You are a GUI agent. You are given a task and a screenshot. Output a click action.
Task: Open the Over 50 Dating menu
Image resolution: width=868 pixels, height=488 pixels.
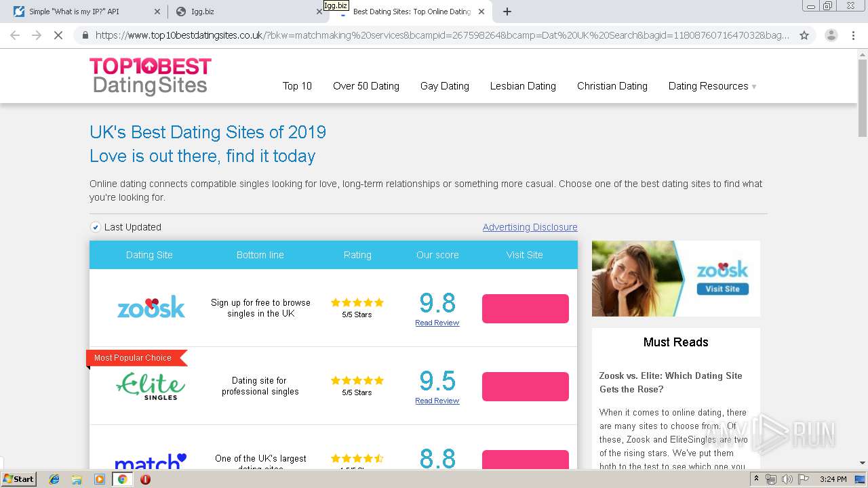[x=366, y=86]
